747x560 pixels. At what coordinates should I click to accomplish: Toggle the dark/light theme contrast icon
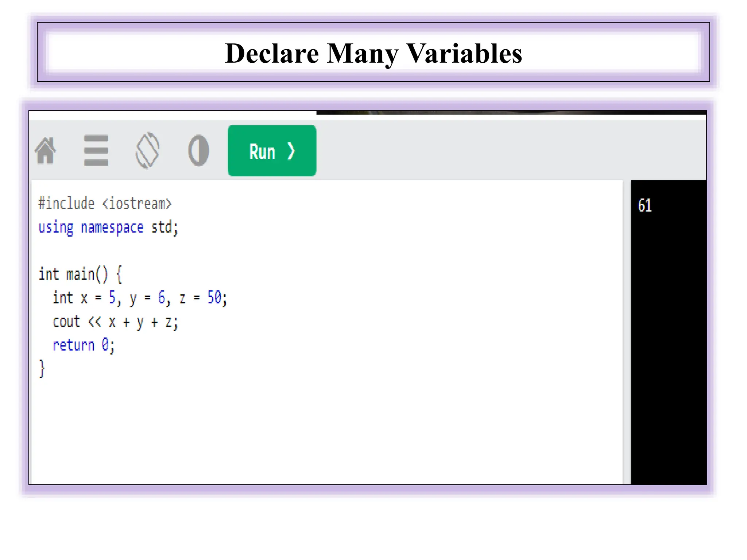click(x=199, y=150)
